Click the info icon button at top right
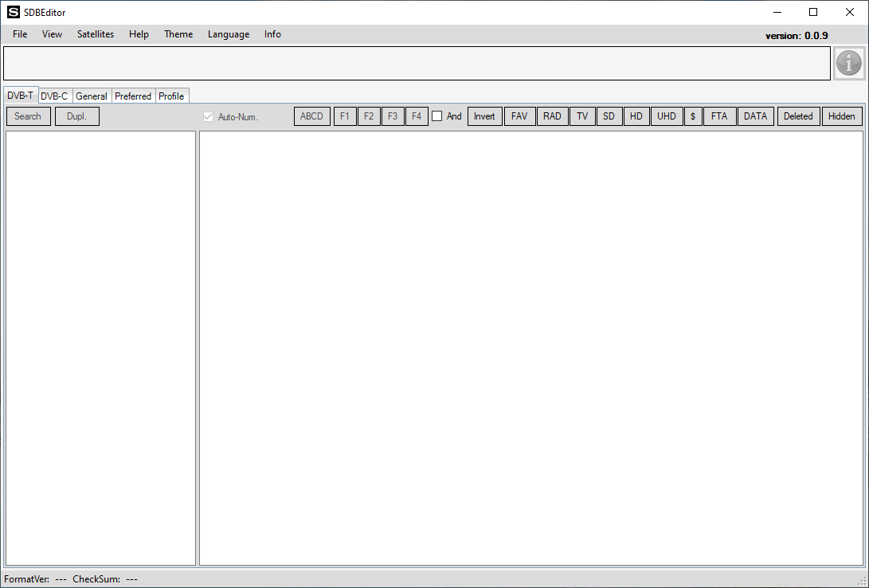 849,63
